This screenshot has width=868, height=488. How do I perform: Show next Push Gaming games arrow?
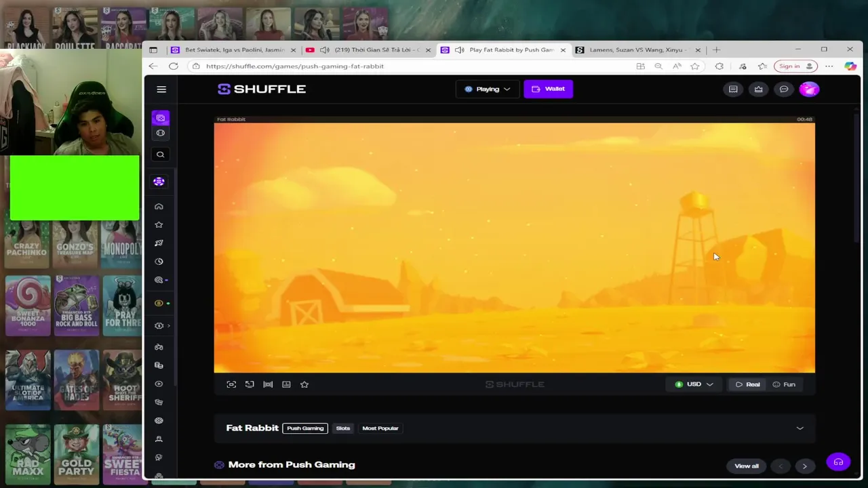[x=805, y=466]
